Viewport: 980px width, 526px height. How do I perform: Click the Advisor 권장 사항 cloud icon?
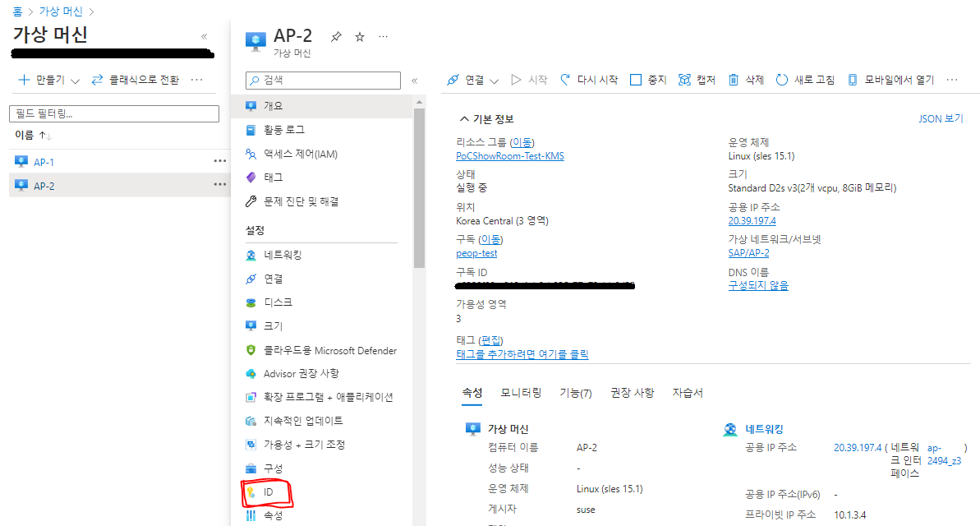click(251, 373)
